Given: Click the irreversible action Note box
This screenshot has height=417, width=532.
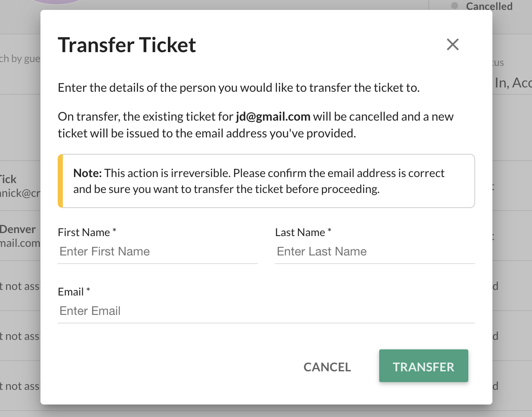Looking at the screenshot, I should 266,181.
